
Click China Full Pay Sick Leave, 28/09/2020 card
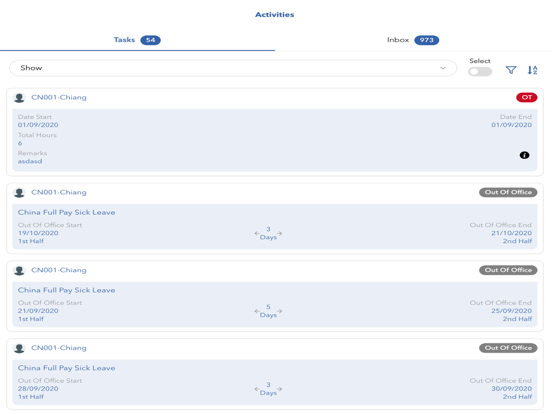pyautogui.click(x=67, y=368)
